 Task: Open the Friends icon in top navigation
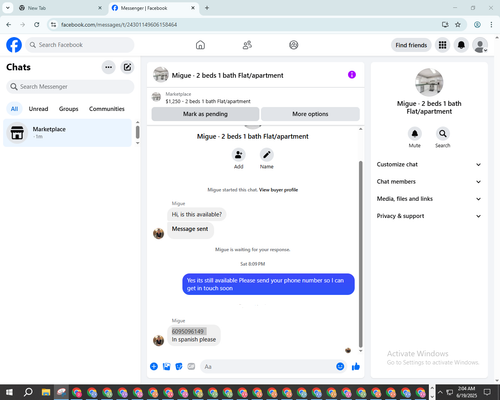(247, 45)
